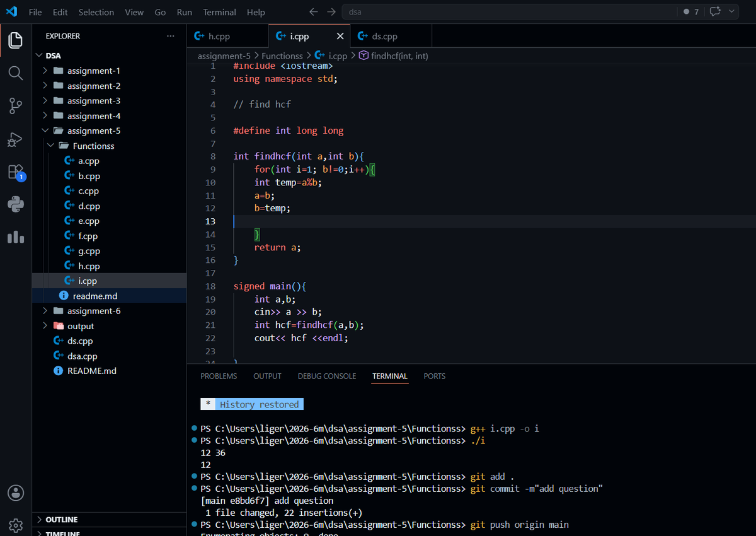Open the chat icon in title bar
The image size is (756, 536).
714,12
